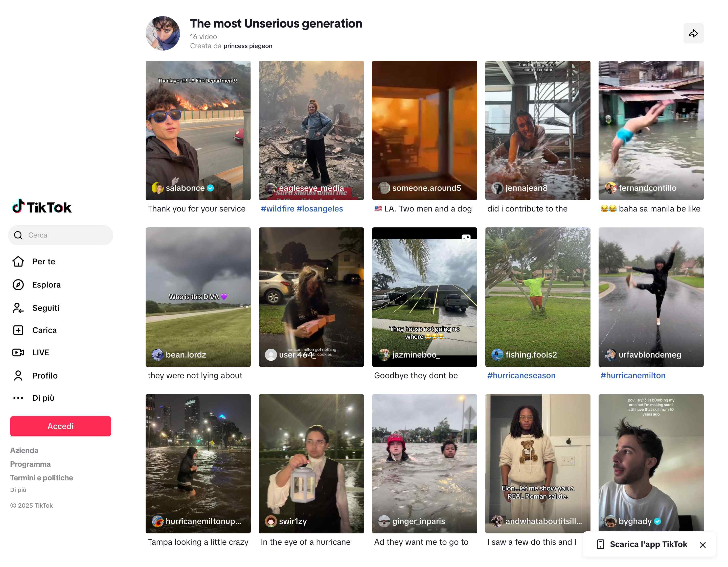
Task: Open LIVE camera icon
Action: 18,352
